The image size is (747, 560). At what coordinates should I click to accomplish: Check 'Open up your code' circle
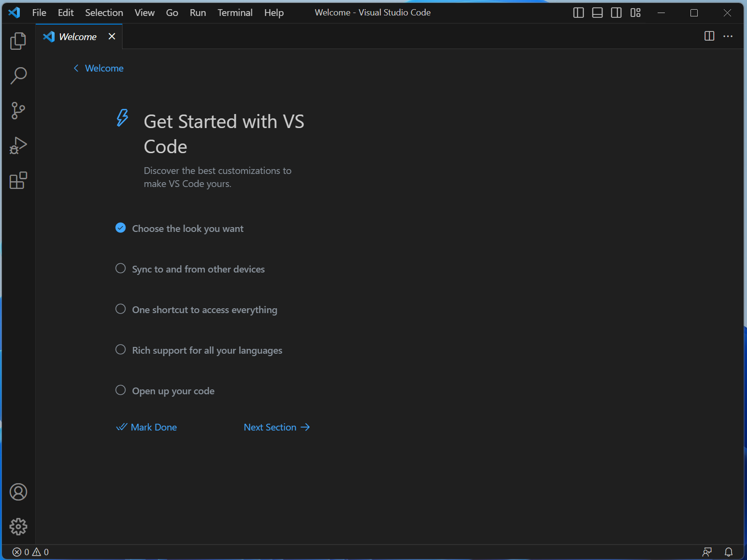coord(121,390)
